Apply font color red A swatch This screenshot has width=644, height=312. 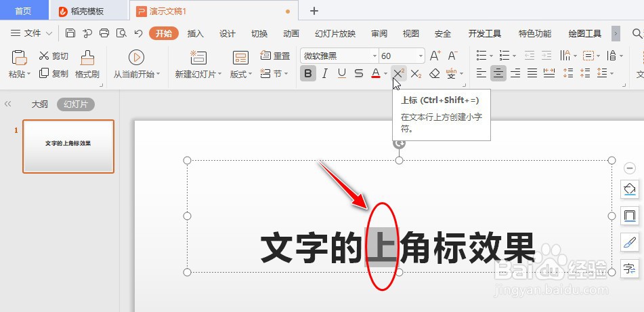pyautogui.click(x=375, y=74)
